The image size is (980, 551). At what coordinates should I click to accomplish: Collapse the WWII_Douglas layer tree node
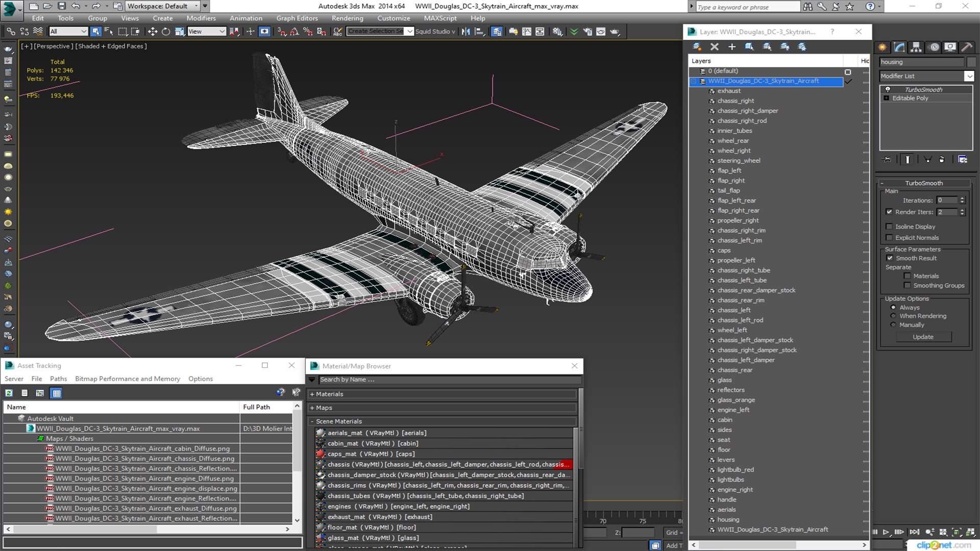pos(693,81)
